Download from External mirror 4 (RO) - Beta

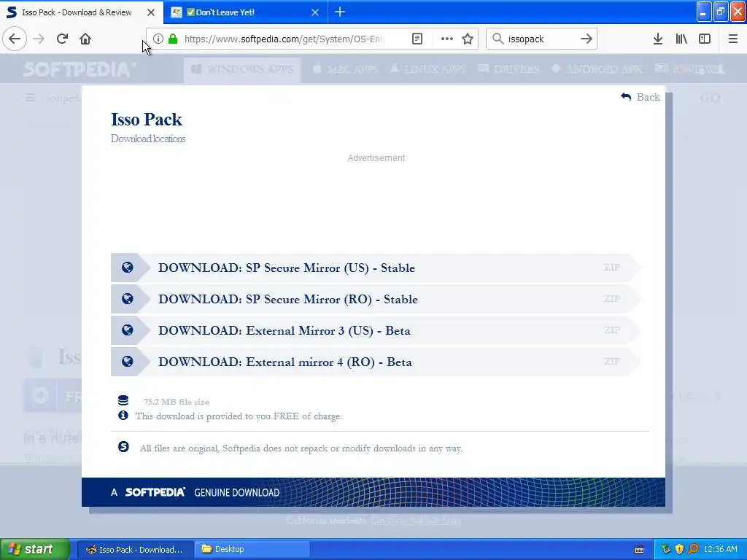(x=376, y=362)
